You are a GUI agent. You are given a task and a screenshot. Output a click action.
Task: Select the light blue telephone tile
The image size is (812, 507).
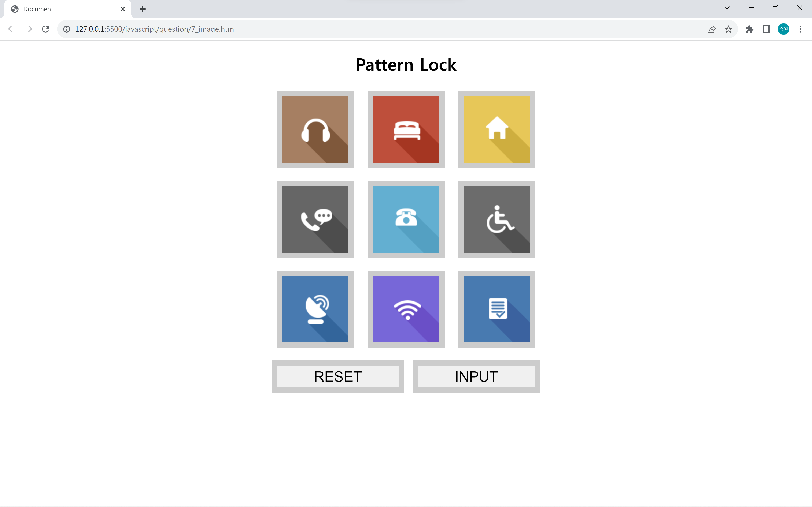pos(406,219)
